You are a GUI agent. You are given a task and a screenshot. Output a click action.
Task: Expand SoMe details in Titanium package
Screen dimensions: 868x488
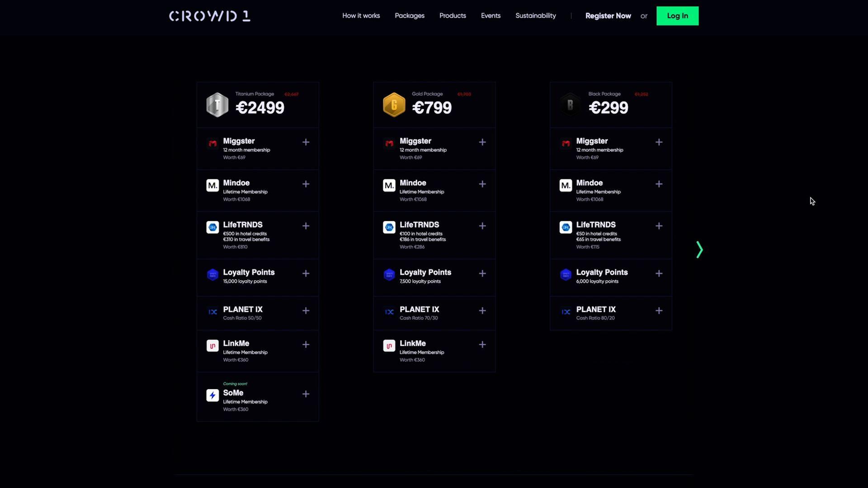point(306,394)
